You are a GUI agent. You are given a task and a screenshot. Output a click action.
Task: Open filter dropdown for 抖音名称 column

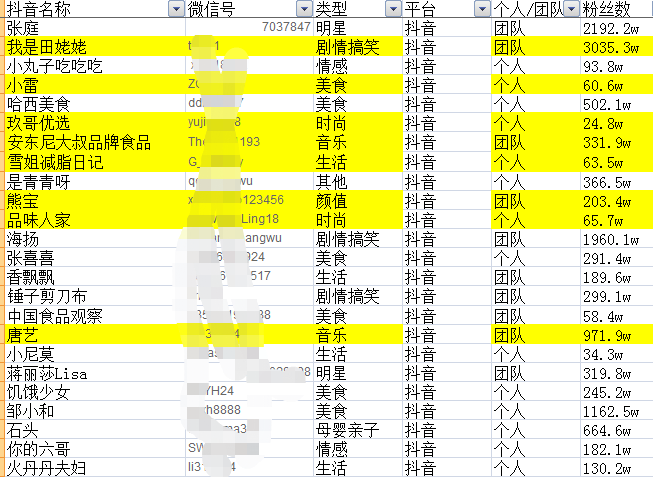177,8
